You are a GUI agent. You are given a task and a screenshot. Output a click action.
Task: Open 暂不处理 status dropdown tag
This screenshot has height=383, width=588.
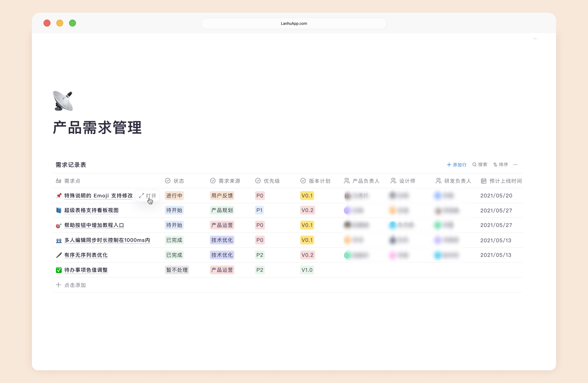(177, 270)
